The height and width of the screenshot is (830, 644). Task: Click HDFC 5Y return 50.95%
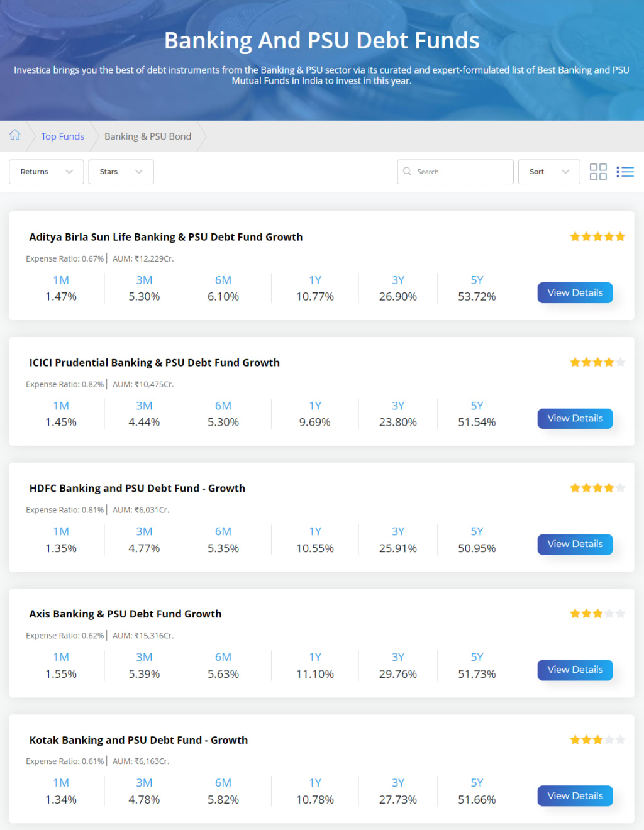coord(477,548)
